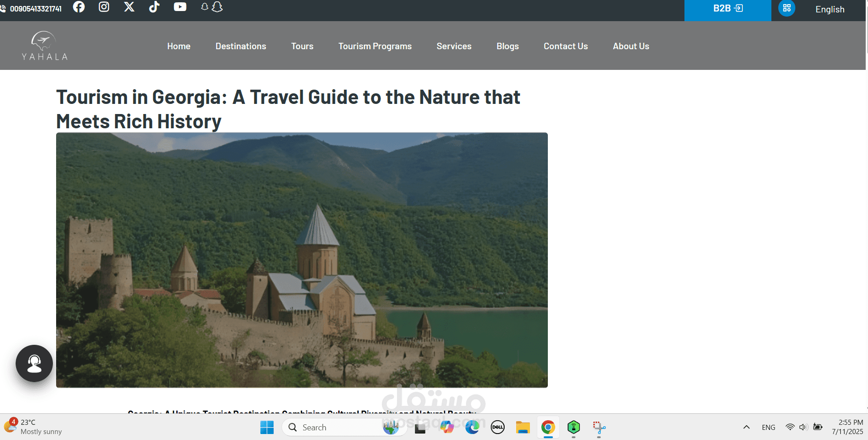Open the weather widget showing 23°C
This screenshot has width=868, height=440.
33,427
